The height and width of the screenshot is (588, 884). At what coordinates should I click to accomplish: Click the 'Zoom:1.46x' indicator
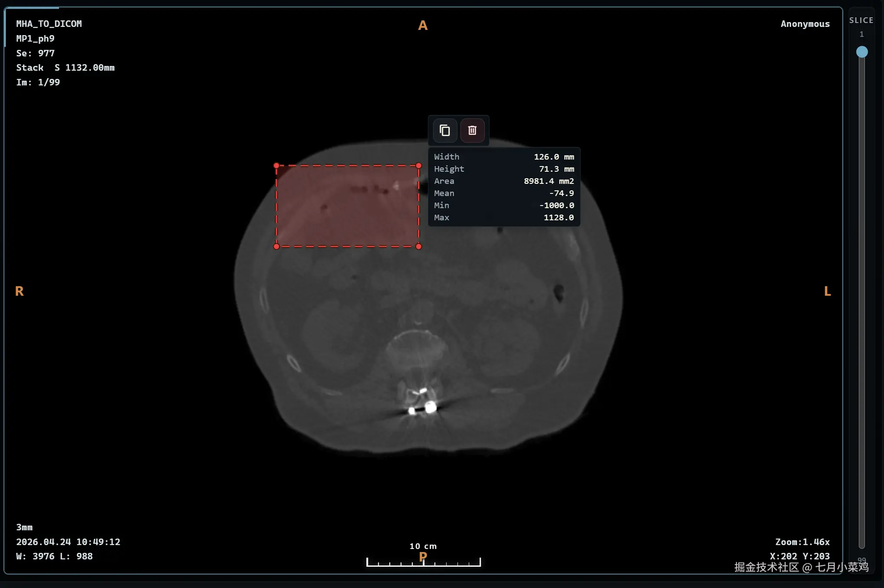tap(802, 542)
